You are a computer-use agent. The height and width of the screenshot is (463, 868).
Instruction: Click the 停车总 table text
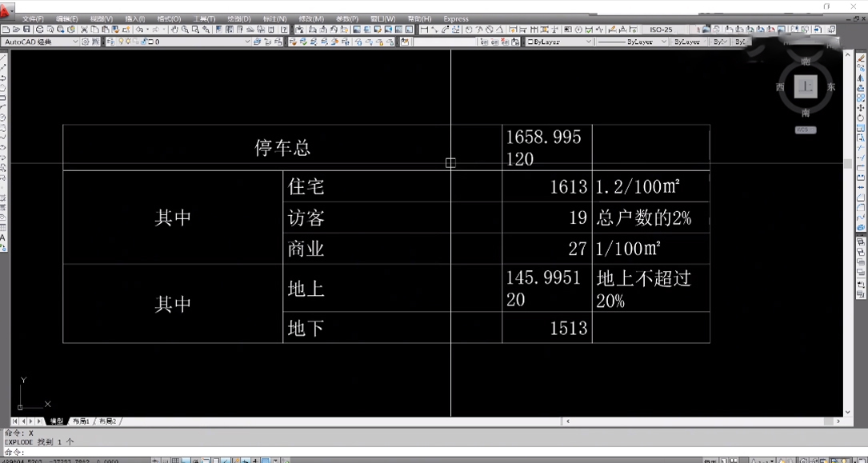point(282,148)
